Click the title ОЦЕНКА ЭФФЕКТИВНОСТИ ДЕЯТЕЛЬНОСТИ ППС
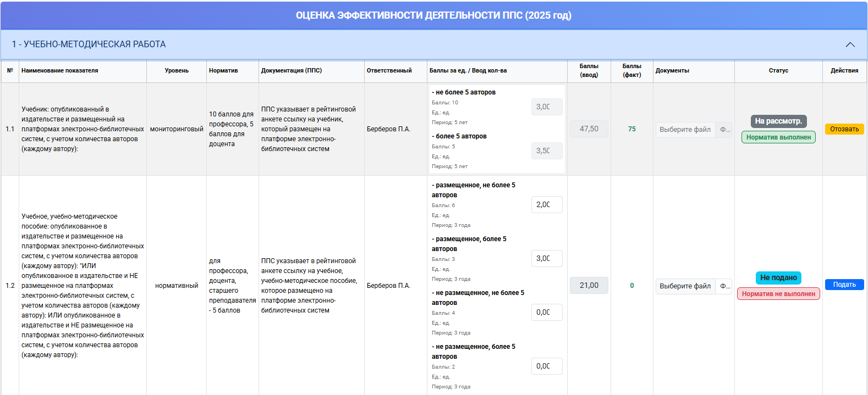Image resolution: width=868 pixels, height=395 pixels. click(x=433, y=15)
